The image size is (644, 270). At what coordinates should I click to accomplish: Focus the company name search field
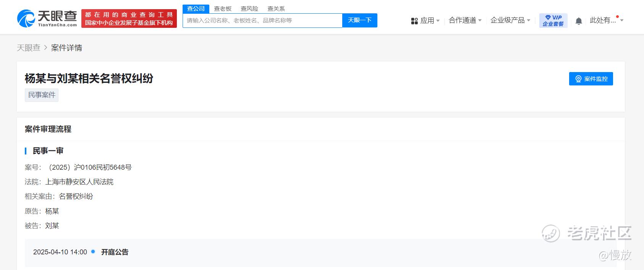click(x=262, y=21)
